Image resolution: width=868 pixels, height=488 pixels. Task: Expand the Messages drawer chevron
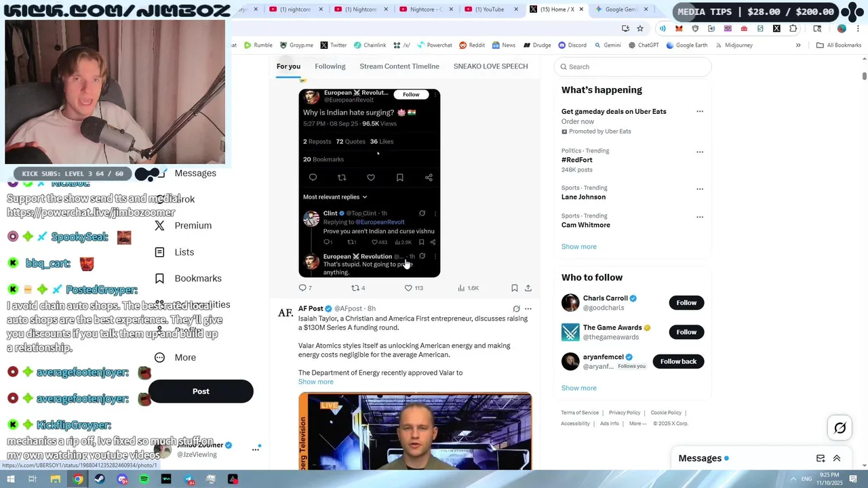(x=837, y=458)
